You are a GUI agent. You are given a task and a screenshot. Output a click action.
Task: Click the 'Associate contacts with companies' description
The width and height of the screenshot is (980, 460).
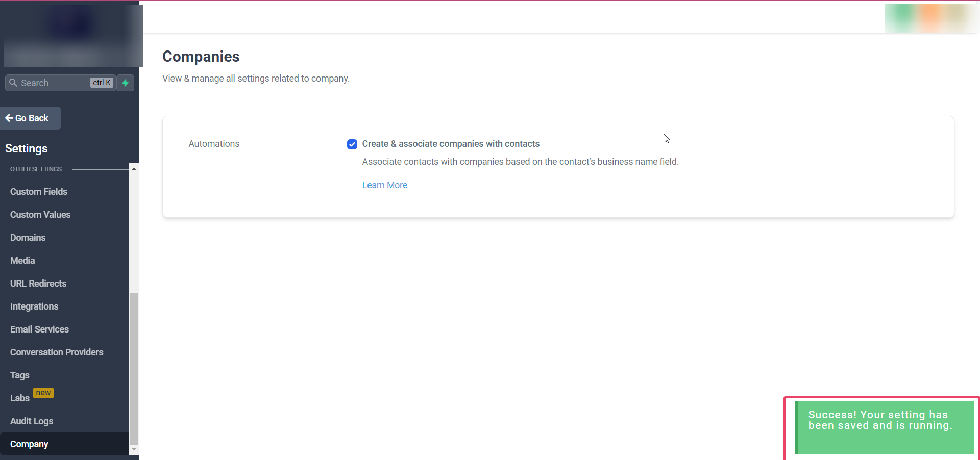point(520,162)
